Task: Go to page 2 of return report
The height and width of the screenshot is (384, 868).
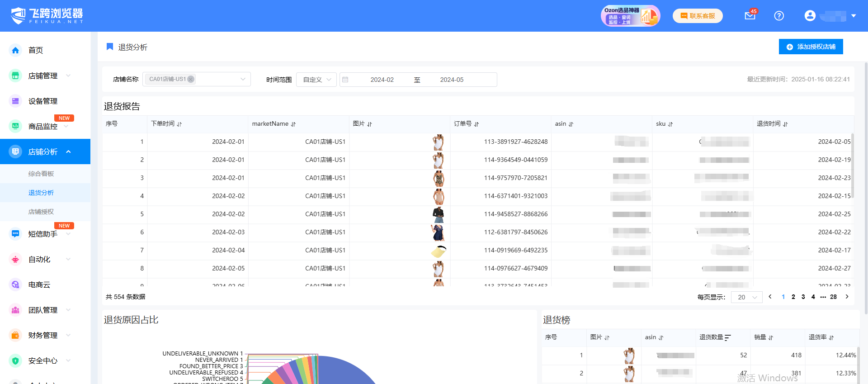Action: [x=793, y=297]
